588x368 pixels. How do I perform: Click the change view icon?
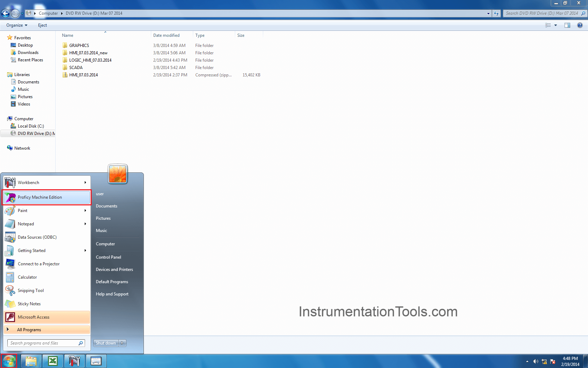click(548, 25)
